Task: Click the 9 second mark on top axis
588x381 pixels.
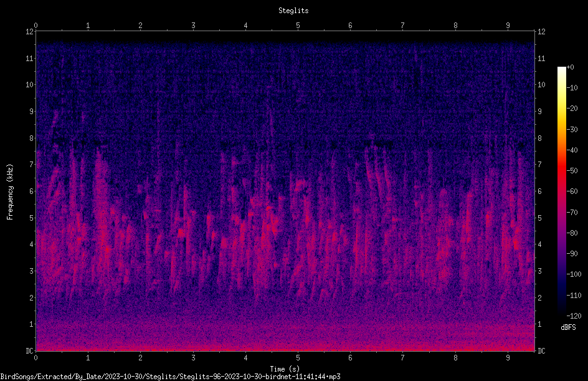Action: (508, 26)
